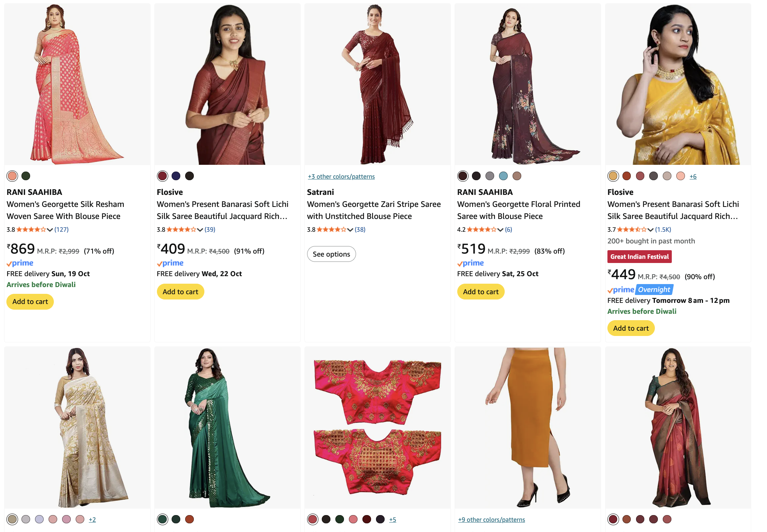Select dark green swatch for pink Georgette Resham saree

click(26, 176)
